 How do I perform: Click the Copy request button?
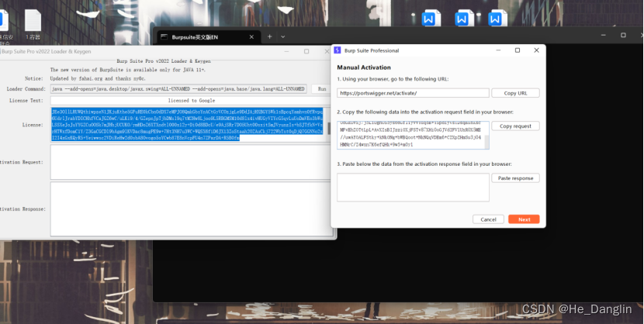click(x=515, y=126)
